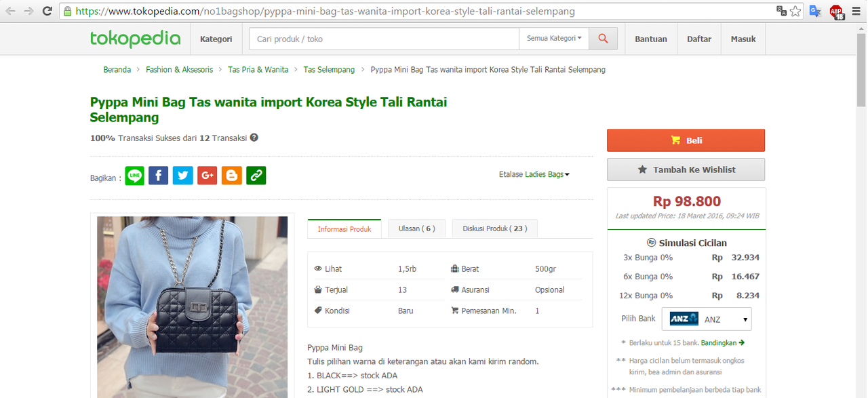Click Masuk to log in
This screenshot has height=398, width=868.
(x=743, y=39)
